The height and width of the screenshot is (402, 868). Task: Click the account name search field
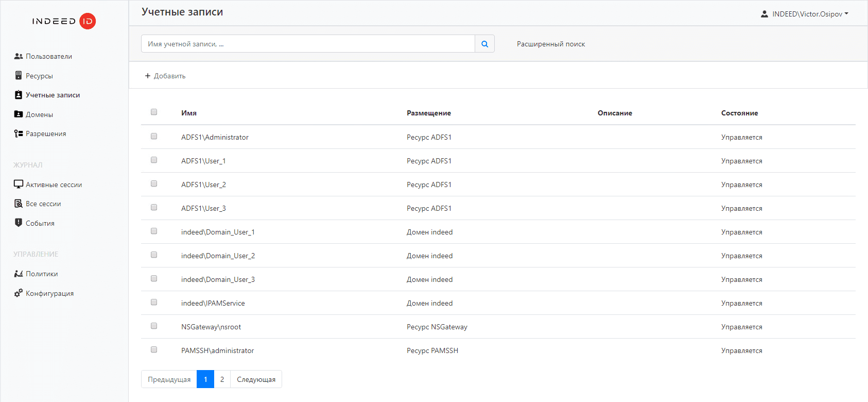pos(308,44)
